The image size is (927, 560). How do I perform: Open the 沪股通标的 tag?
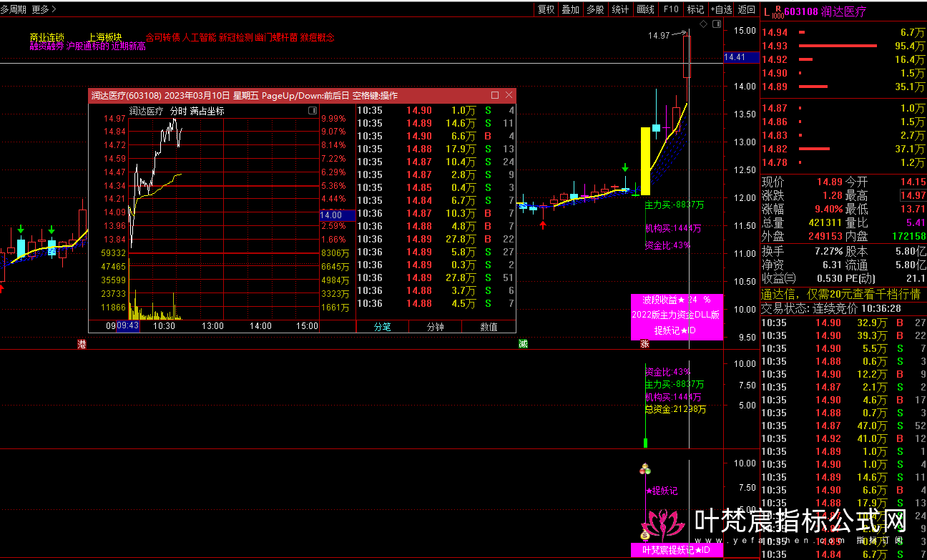(88, 46)
